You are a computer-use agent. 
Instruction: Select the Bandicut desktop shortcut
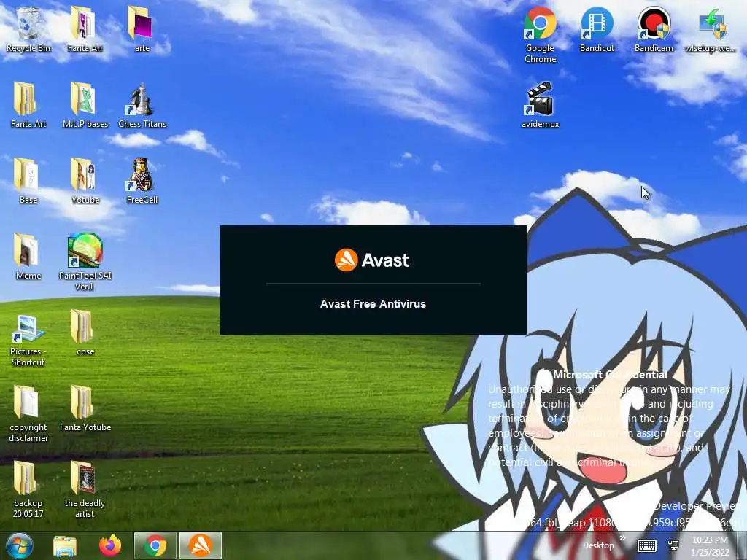pos(597,30)
